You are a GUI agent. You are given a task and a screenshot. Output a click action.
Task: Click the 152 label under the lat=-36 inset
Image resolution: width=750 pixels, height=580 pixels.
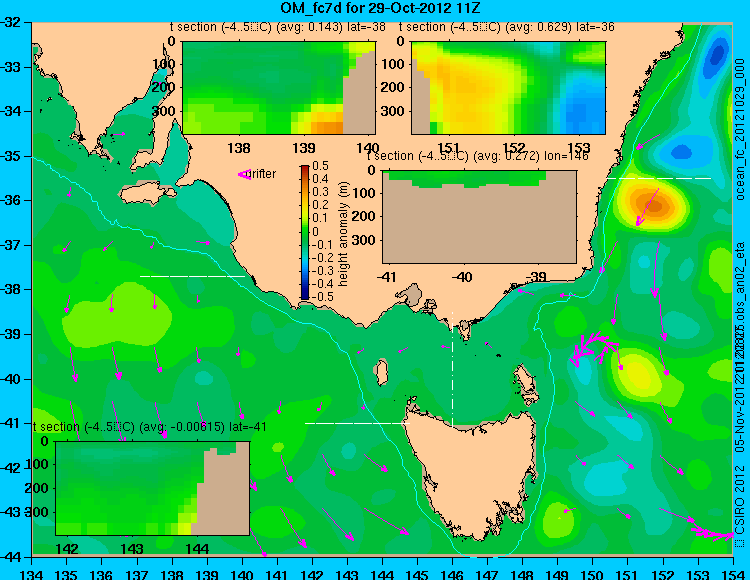click(514, 148)
